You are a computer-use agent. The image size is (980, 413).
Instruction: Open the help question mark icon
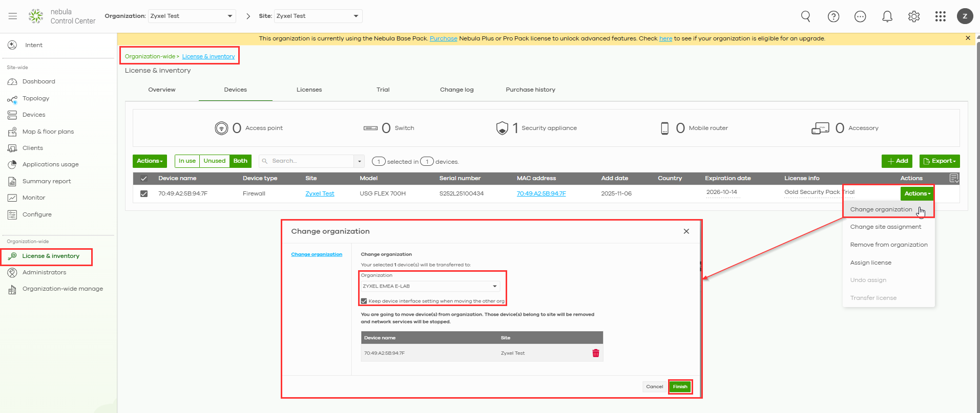[833, 16]
